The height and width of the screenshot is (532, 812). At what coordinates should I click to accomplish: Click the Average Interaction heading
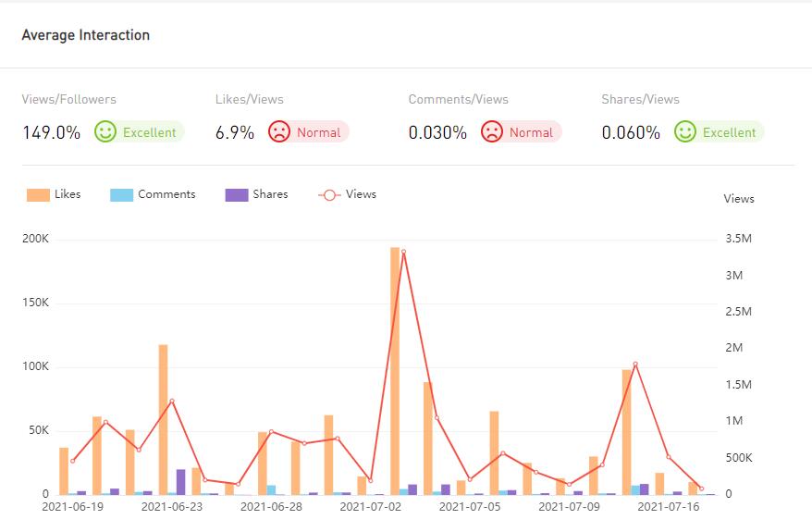pos(85,35)
